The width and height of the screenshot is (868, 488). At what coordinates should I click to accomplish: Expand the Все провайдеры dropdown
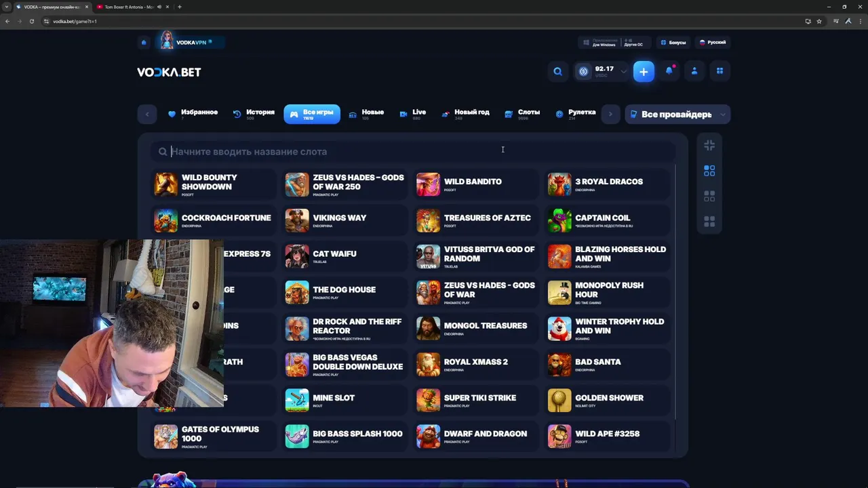pos(677,114)
